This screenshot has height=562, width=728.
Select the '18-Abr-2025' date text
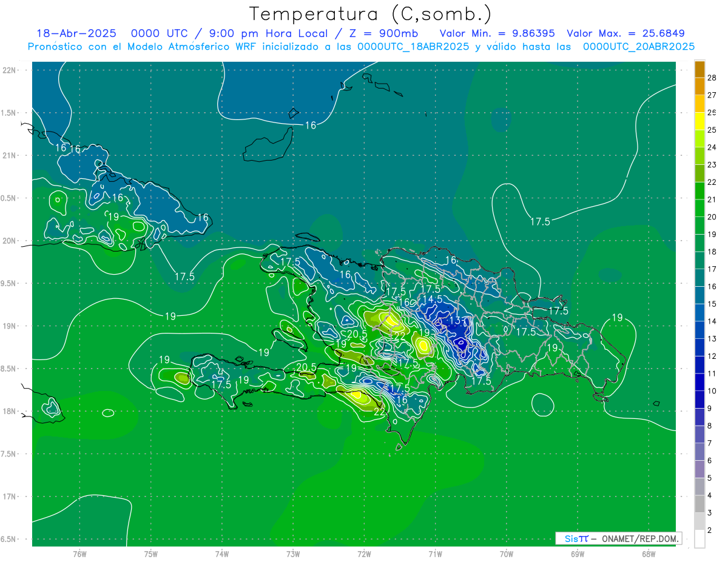76,33
